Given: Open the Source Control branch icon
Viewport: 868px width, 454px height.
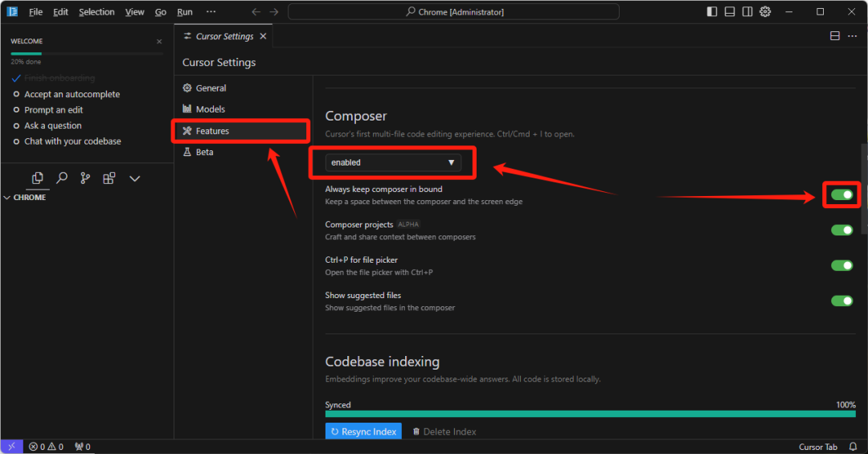Looking at the screenshot, I should [x=85, y=178].
